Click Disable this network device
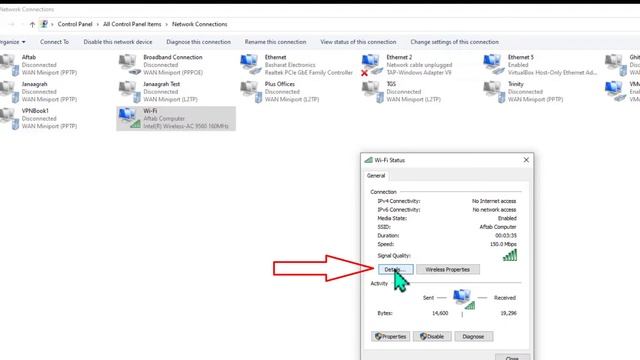 coord(118,42)
